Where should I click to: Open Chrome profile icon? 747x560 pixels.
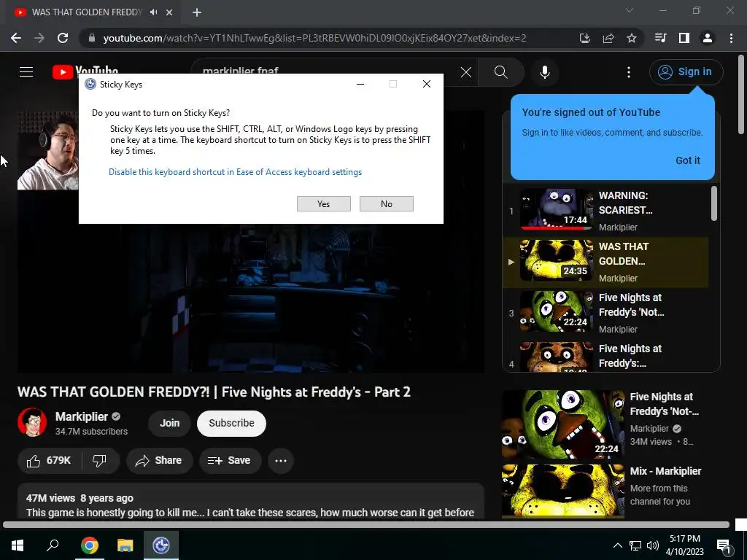[x=708, y=38]
